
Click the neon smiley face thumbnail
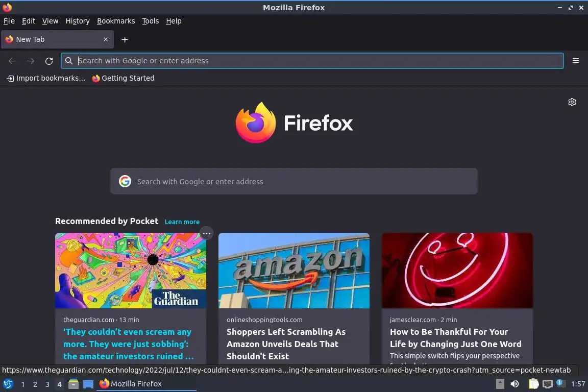coord(457,271)
